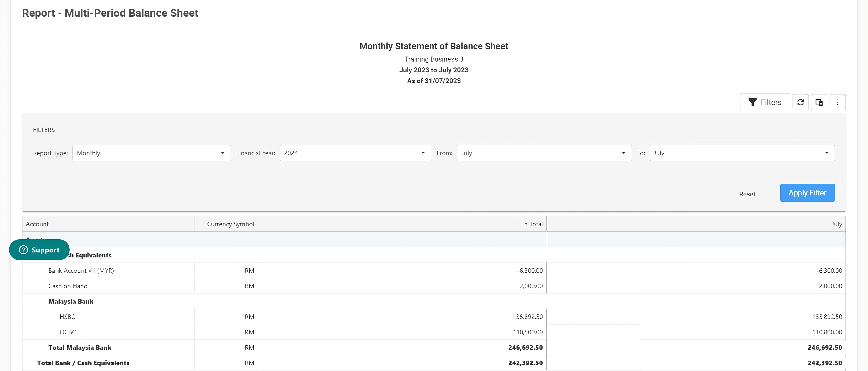This screenshot has width=868, height=371.
Task: Click Bank Account #1 July value -6,300.00
Action: tap(829, 271)
